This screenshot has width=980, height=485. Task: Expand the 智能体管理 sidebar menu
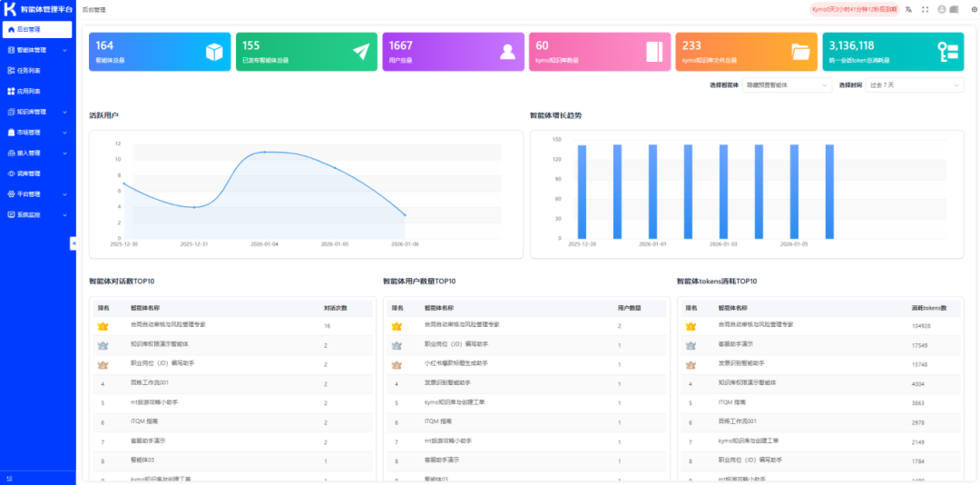coord(36,50)
